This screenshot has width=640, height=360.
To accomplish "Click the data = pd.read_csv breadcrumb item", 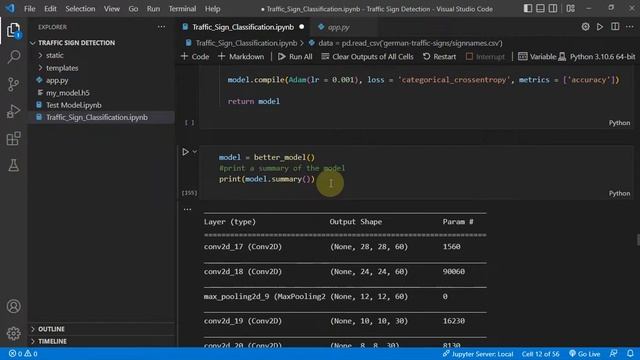I will point(410,43).
